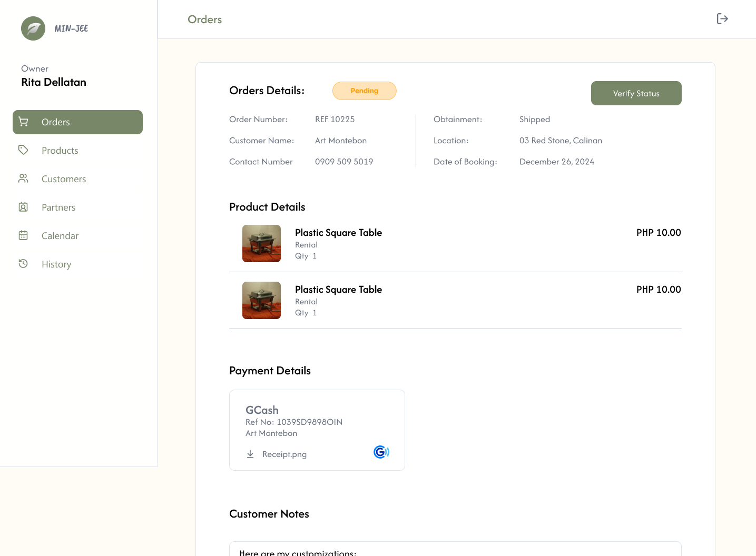Click the Customers people icon
Viewport: 756px width, 556px height.
(x=23, y=178)
